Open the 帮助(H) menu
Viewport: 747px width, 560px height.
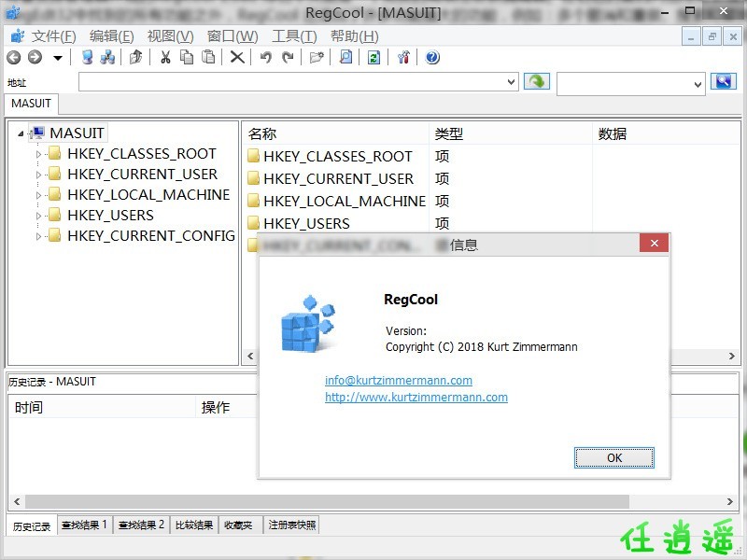coord(355,36)
